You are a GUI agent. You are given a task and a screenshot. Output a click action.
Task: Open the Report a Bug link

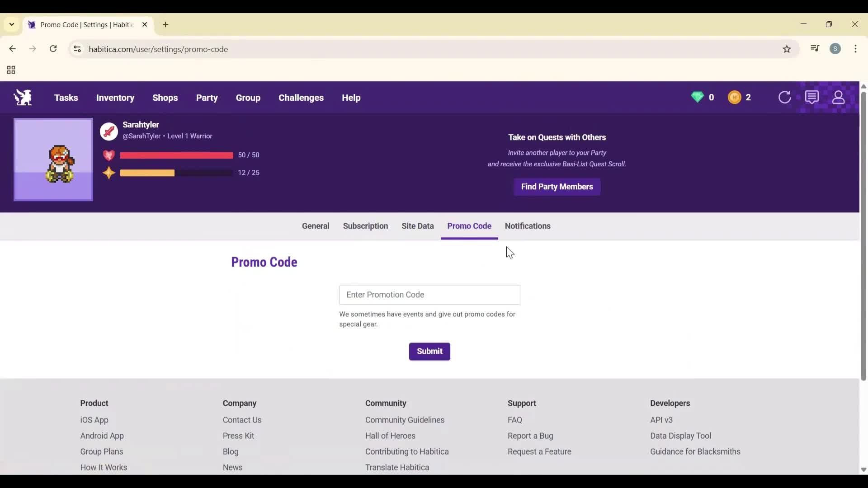point(530,436)
